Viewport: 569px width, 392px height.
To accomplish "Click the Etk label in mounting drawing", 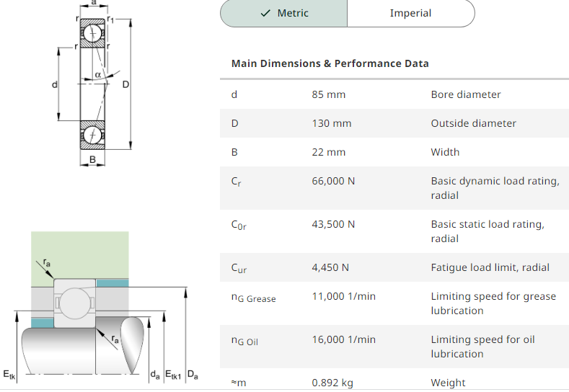I will [x=9, y=375].
